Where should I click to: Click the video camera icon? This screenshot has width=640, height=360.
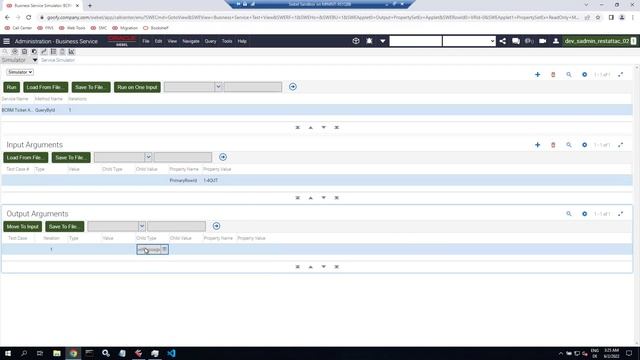tap(542, 41)
